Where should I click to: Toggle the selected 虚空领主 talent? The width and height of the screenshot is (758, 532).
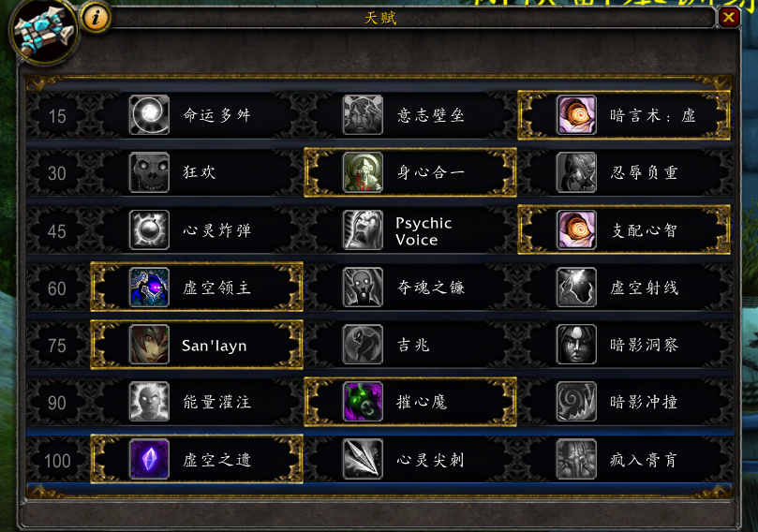click(x=197, y=287)
